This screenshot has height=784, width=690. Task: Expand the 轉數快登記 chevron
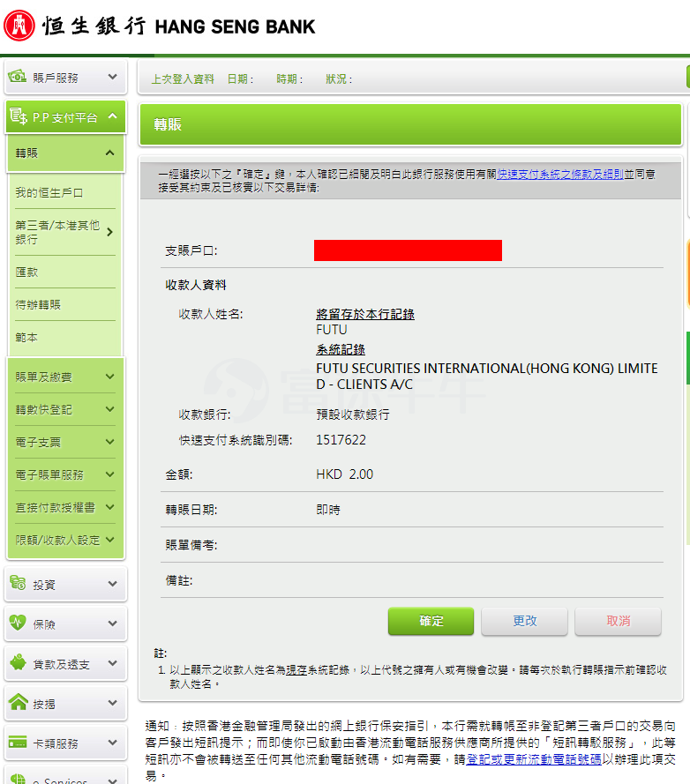click(x=110, y=409)
